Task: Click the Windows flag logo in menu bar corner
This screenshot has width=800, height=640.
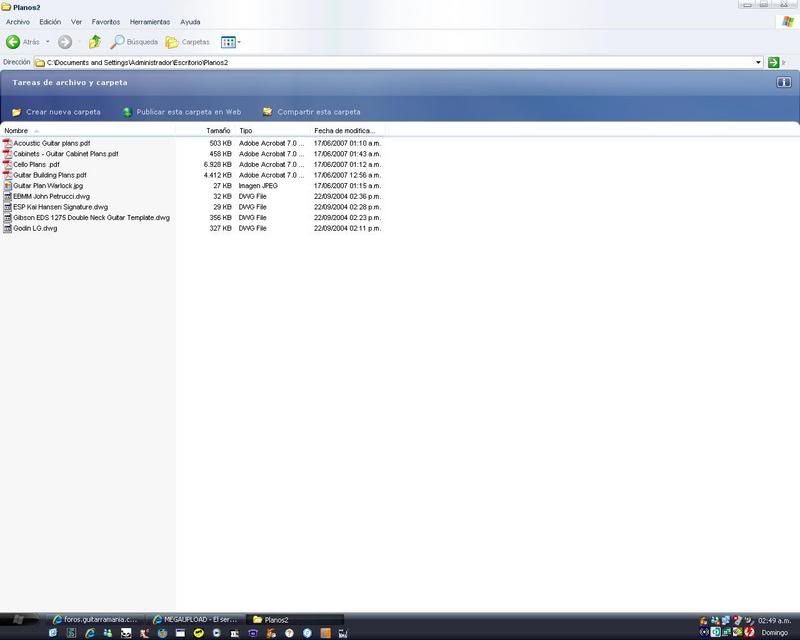Action: (x=788, y=22)
